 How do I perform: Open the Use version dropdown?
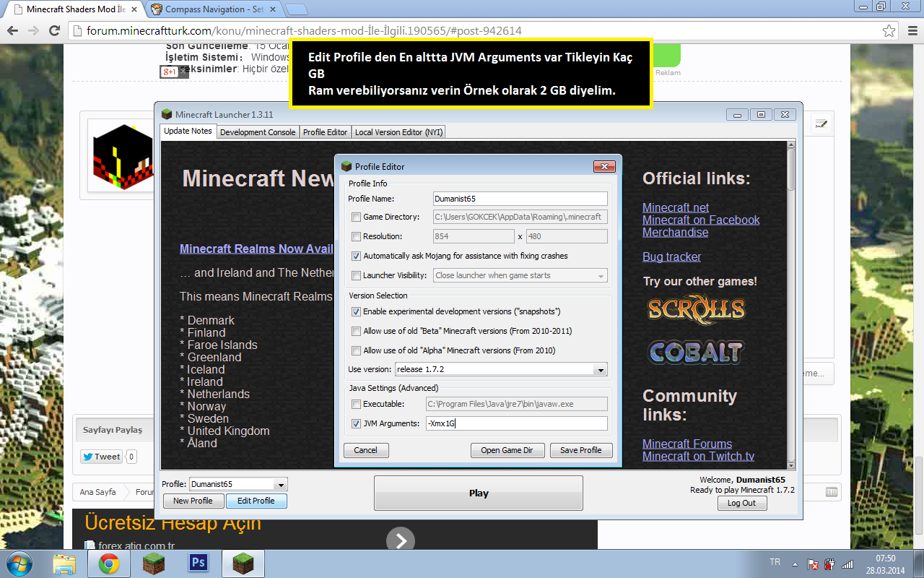pyautogui.click(x=501, y=369)
